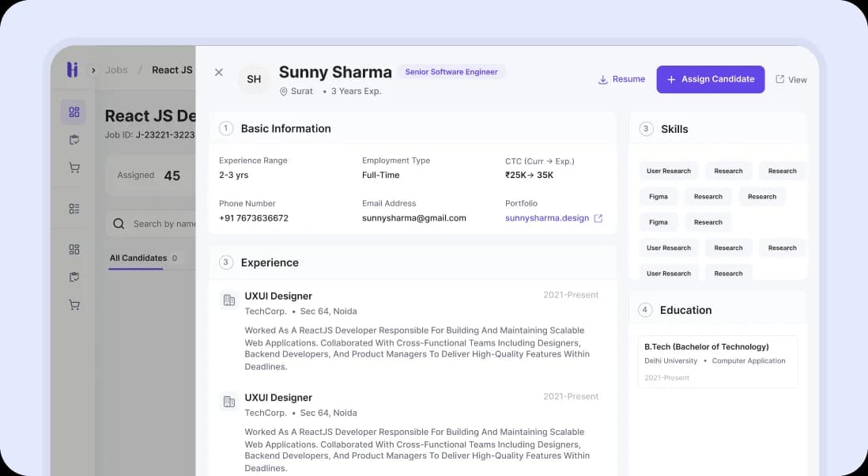This screenshot has height=476, width=868.
Task: Click the building icon beside first UXUI Designer
Action: click(x=229, y=300)
